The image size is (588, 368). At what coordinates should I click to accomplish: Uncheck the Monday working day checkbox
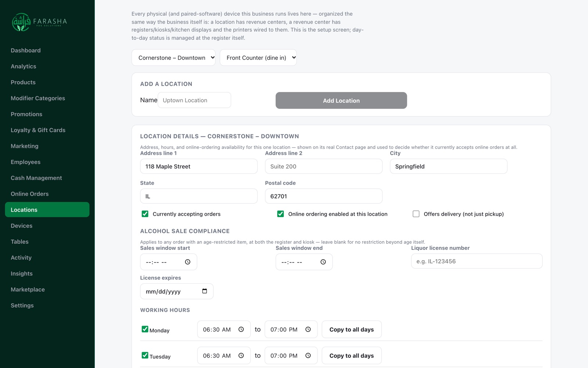pos(145,329)
